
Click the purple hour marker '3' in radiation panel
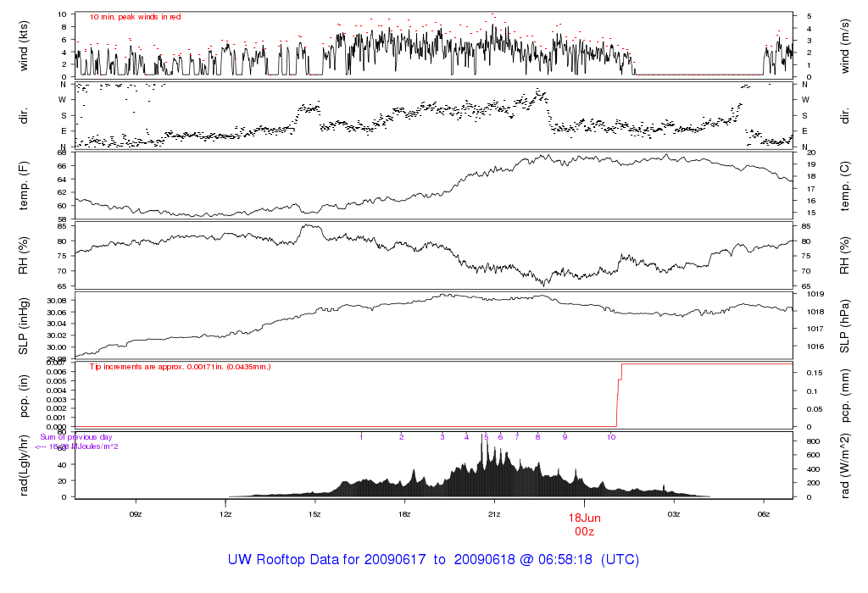click(x=442, y=437)
